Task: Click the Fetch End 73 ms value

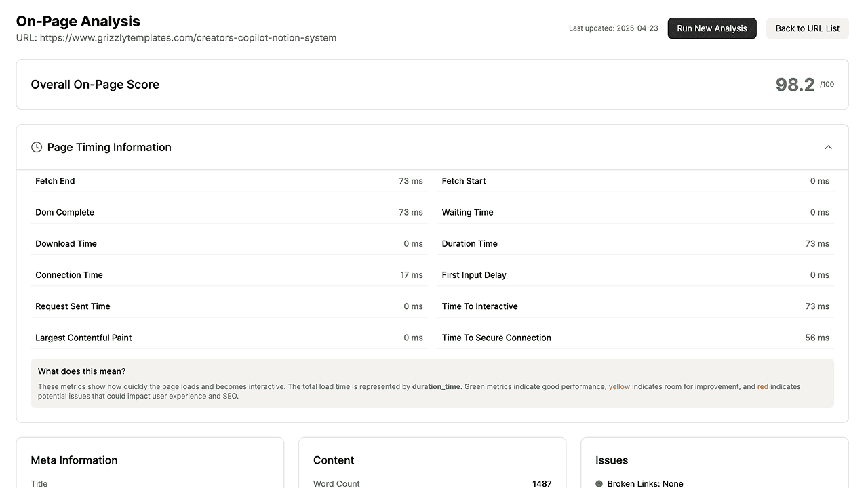Action: [411, 181]
